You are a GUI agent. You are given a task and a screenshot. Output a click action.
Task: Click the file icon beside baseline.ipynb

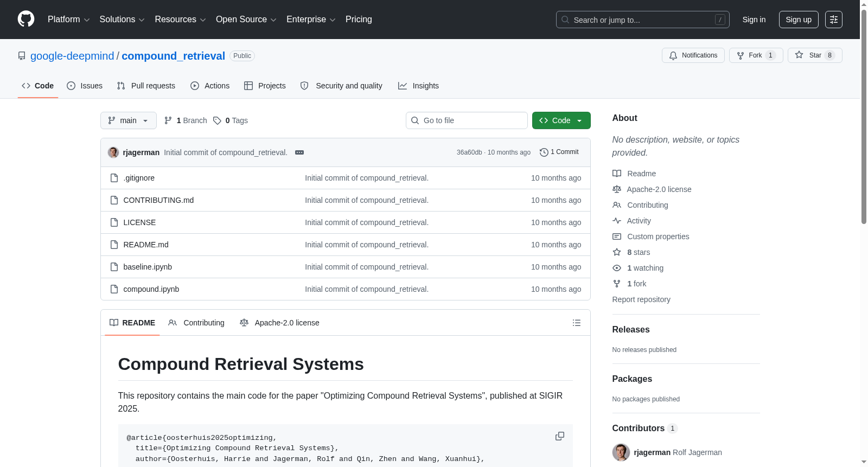[x=114, y=267]
